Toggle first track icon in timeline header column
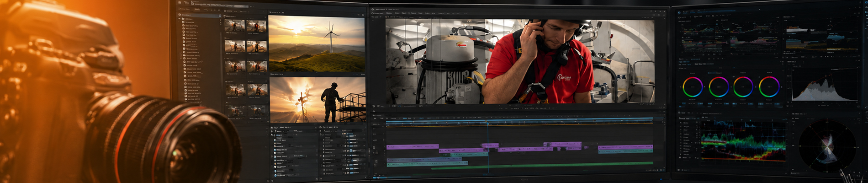 375,129
